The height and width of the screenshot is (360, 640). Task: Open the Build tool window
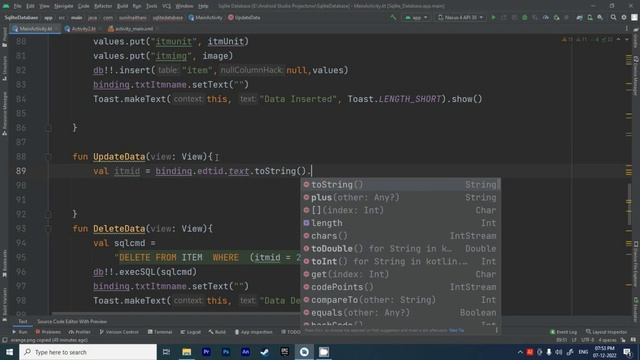coord(217,332)
